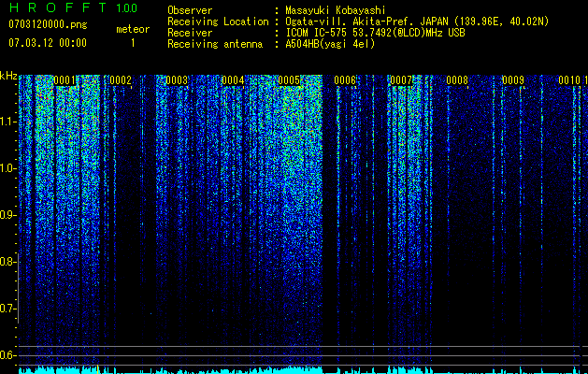The image size is (588, 374).
Task: Click time marker 0005 on spectrogram
Action: 289,80
